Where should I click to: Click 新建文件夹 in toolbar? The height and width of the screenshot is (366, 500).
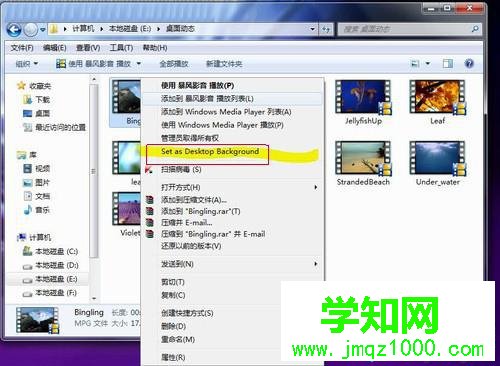[x=224, y=64]
